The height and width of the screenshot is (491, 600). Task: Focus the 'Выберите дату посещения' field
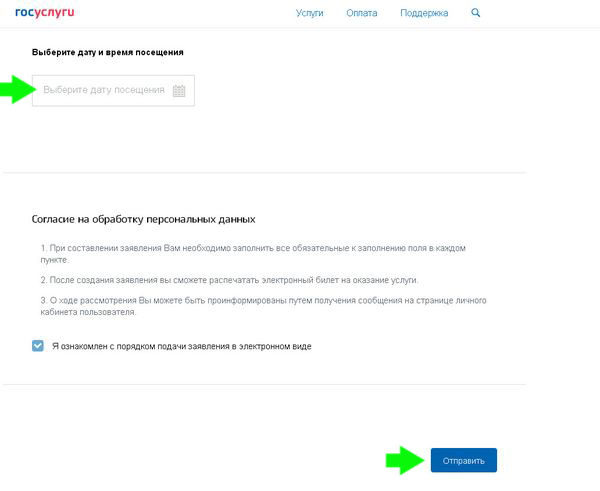[113, 91]
